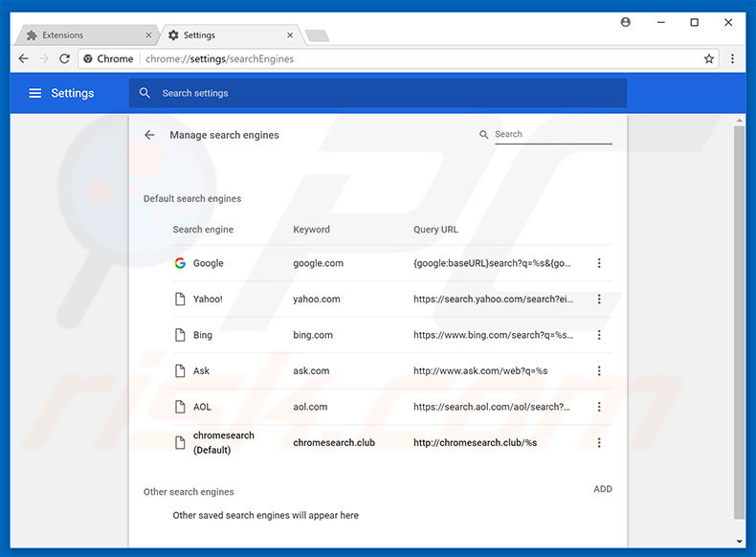The image size is (756, 557).
Task: Click Other search engines heading
Action: (189, 491)
